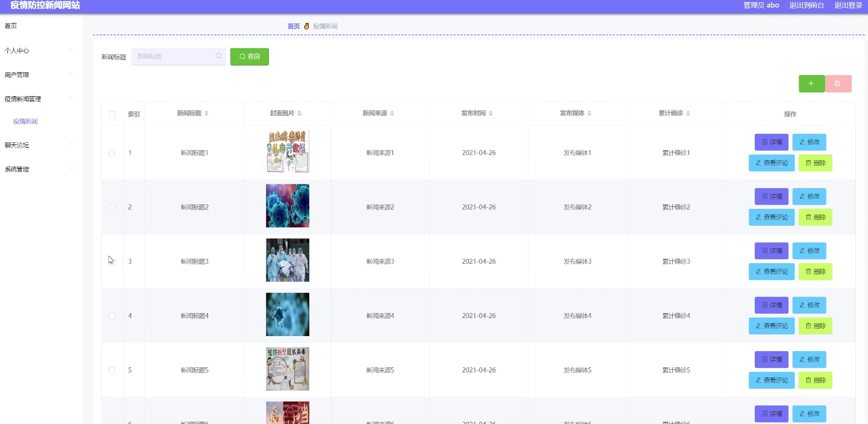
Task: Expand the 用户管理 sidebar menu
Action: pos(41,74)
